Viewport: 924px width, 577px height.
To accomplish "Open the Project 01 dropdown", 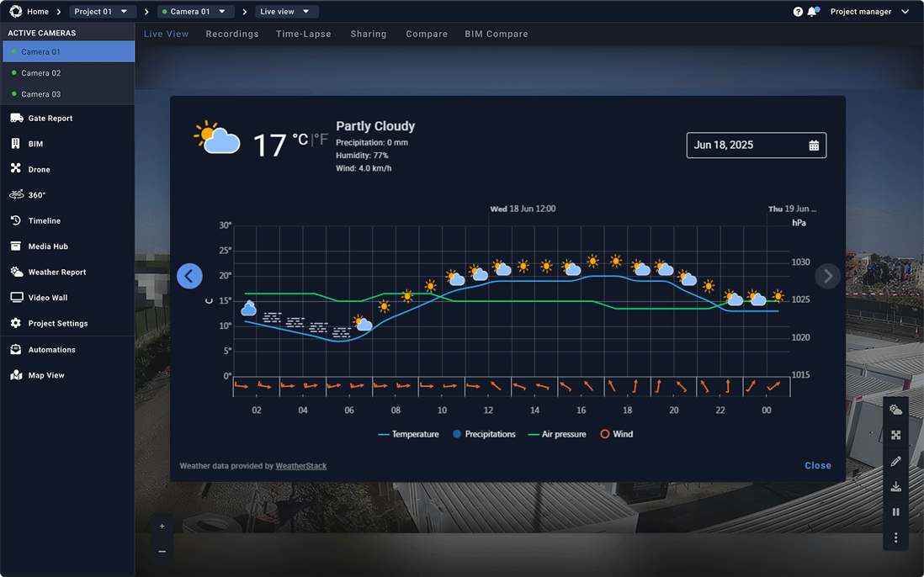I will (x=102, y=12).
